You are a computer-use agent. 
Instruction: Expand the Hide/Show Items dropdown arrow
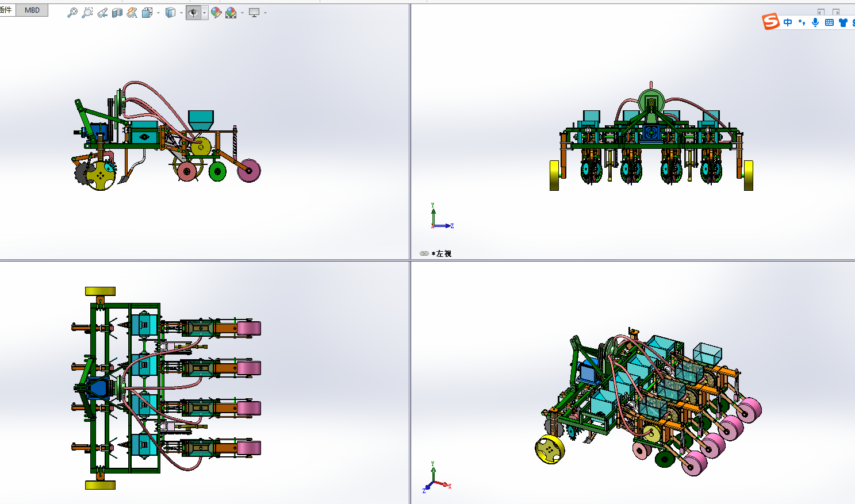coord(204,13)
